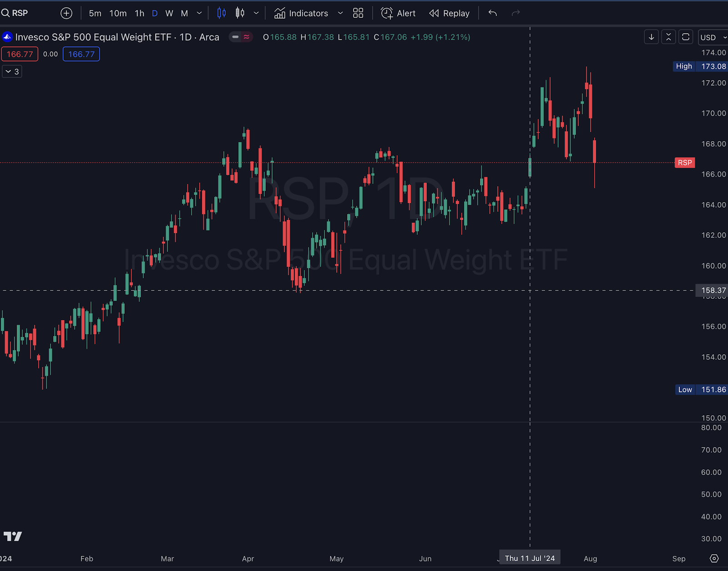
Task: Expand the timeframe interval dropdown
Action: pos(199,13)
